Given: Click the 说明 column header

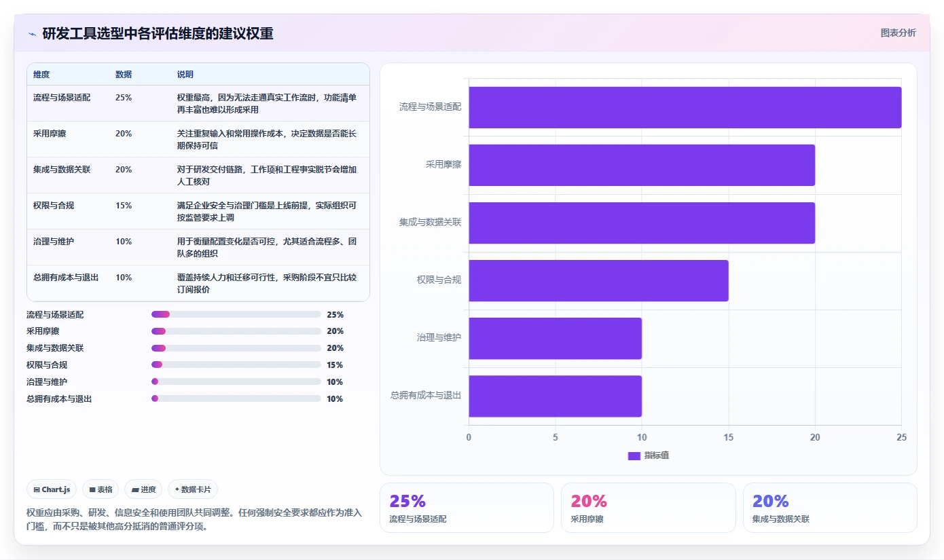Looking at the screenshot, I should tap(185, 74).
